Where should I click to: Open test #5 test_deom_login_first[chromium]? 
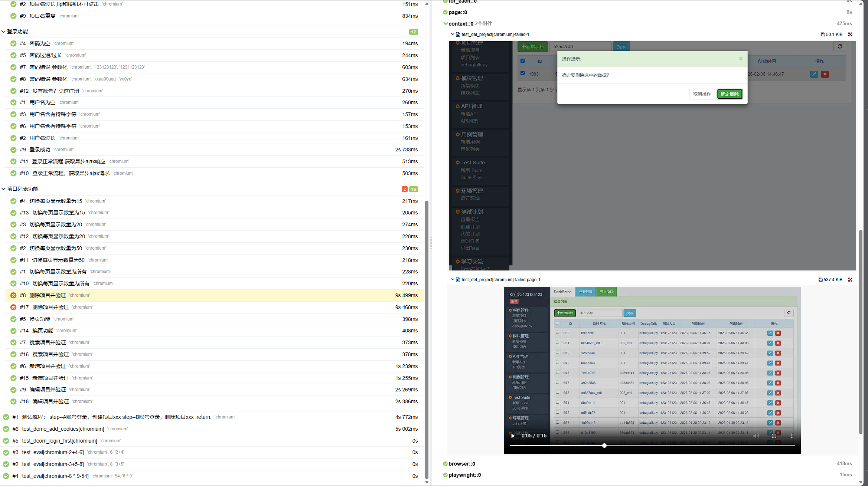(212, 441)
